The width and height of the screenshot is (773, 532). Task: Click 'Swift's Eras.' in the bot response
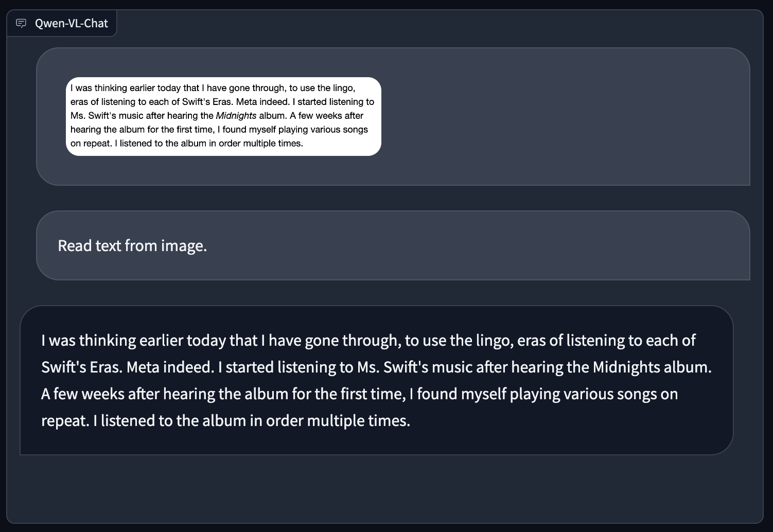click(x=82, y=367)
